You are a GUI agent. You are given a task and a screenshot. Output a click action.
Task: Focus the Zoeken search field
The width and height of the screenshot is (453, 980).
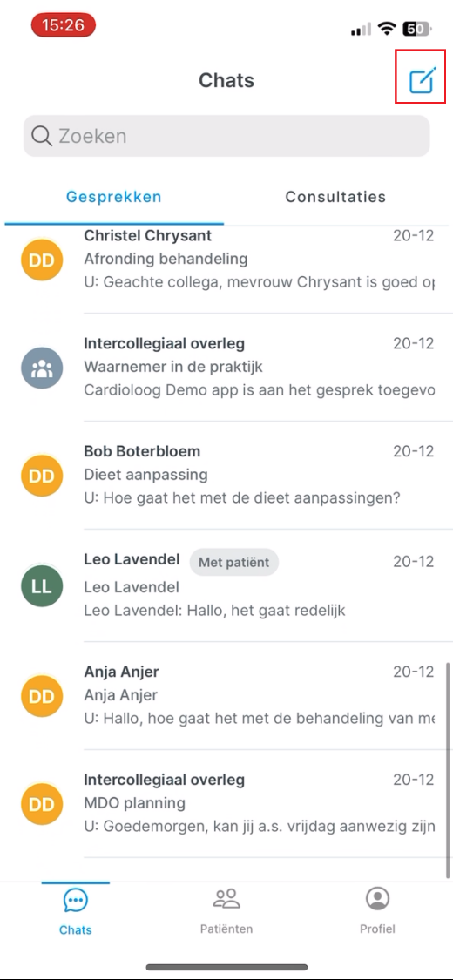click(226, 136)
